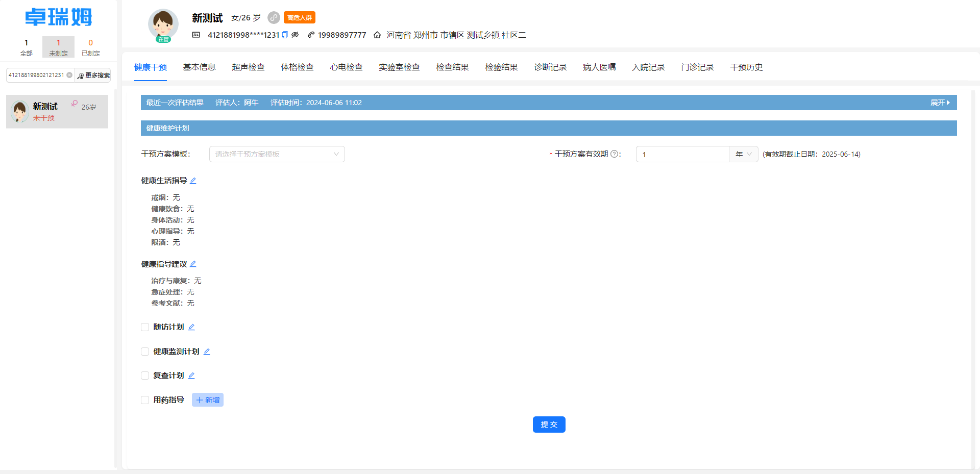Click the 未制定 patient count filter

coord(58,47)
